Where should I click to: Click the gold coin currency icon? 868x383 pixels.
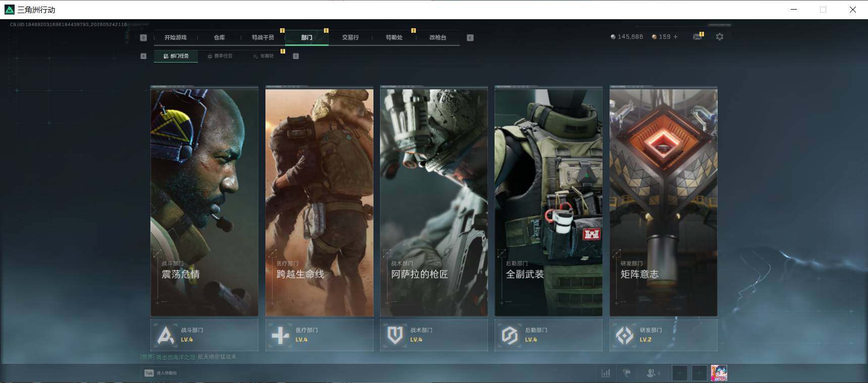coord(655,37)
